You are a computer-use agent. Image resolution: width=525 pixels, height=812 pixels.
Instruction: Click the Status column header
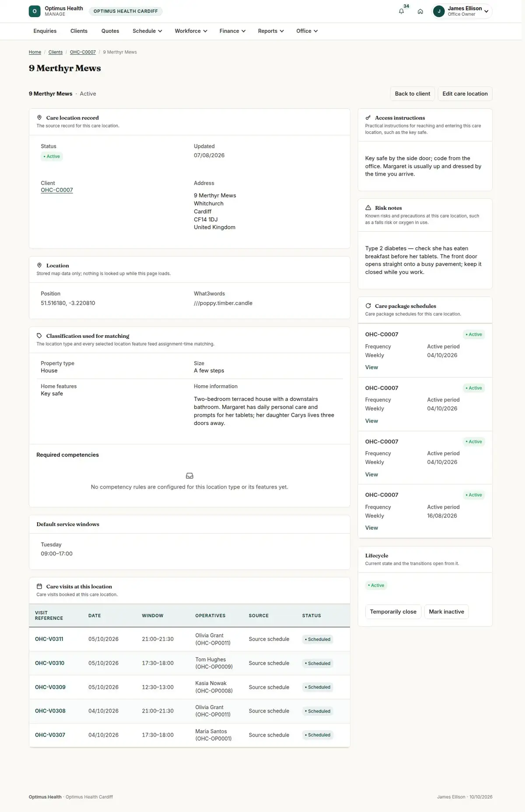pyautogui.click(x=311, y=615)
